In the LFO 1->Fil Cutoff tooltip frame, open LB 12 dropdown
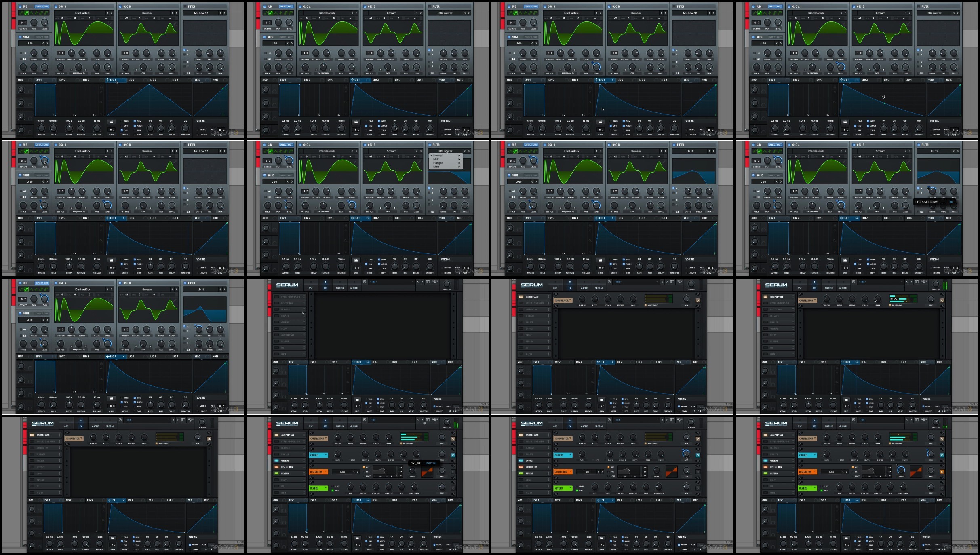This screenshot has height=555, width=980. point(934,151)
